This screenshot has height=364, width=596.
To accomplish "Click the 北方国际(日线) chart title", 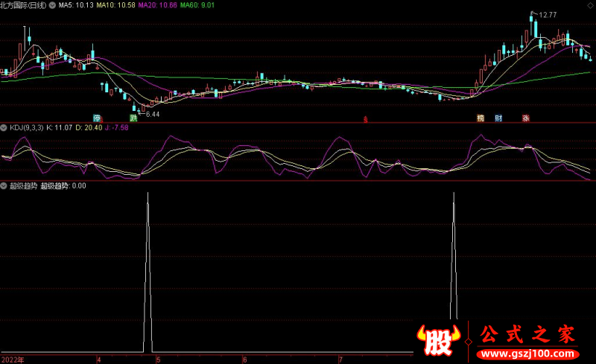I will [x=24, y=5].
